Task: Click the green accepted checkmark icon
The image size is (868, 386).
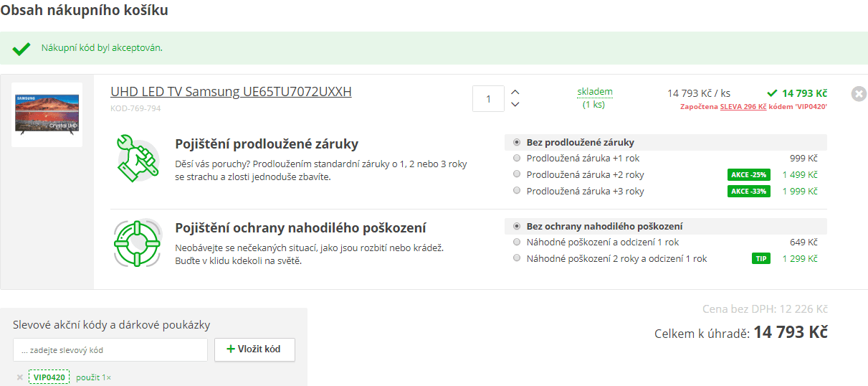Action: pyautogui.click(x=22, y=49)
